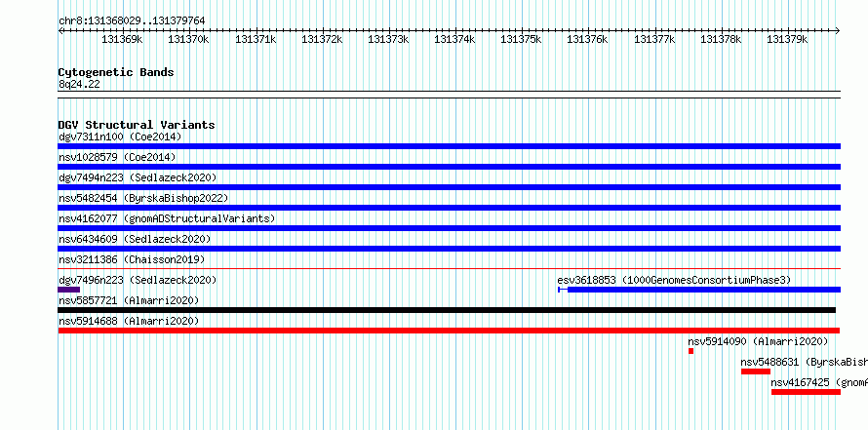Click the ruler's right arrowhead
Viewport: 868px width, 430px height.
838,31
